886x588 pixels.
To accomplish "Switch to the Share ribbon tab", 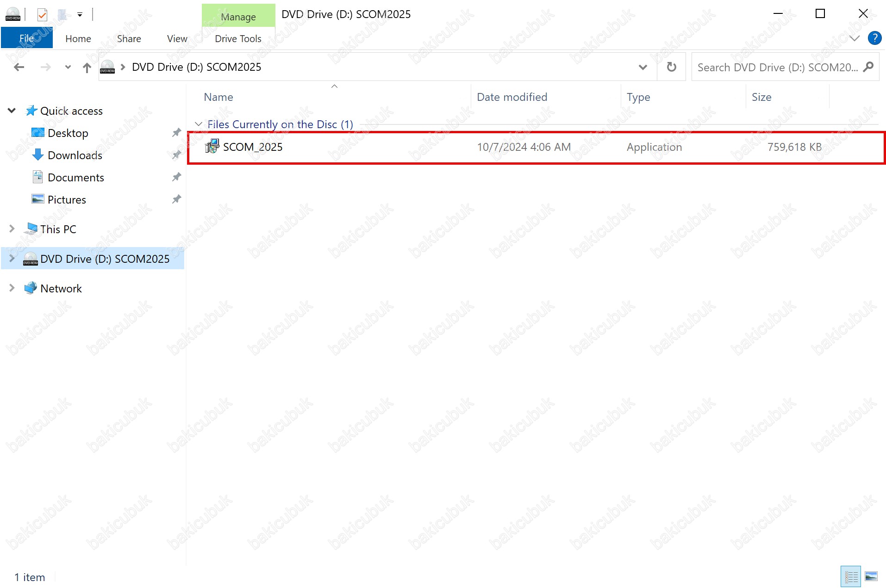I will tap(129, 39).
